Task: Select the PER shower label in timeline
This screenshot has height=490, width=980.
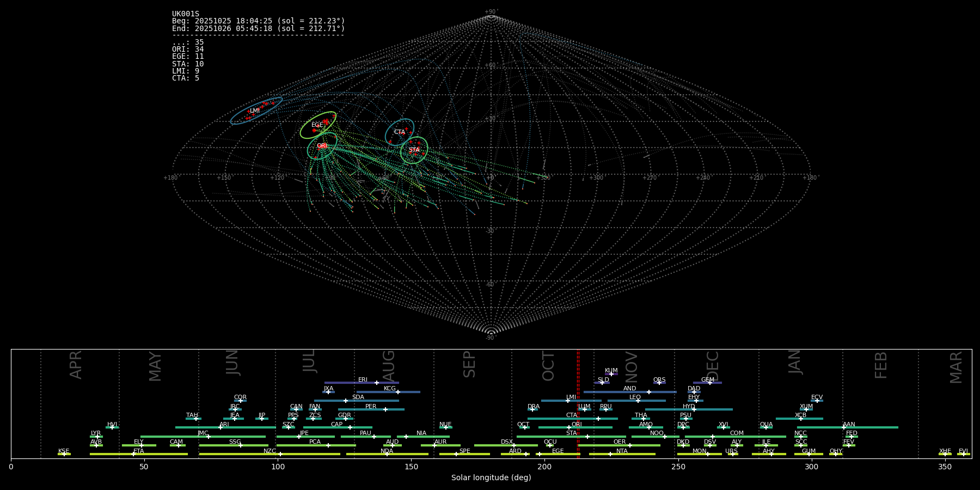Action: (x=371, y=407)
